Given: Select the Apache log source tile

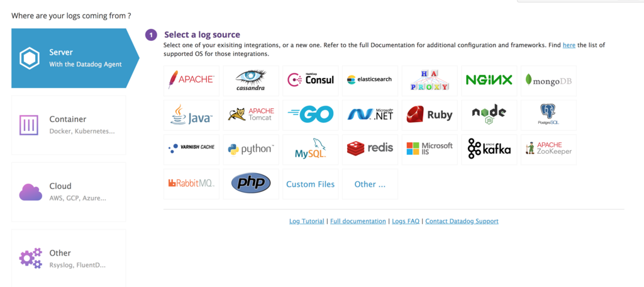Looking at the screenshot, I should pos(191,81).
